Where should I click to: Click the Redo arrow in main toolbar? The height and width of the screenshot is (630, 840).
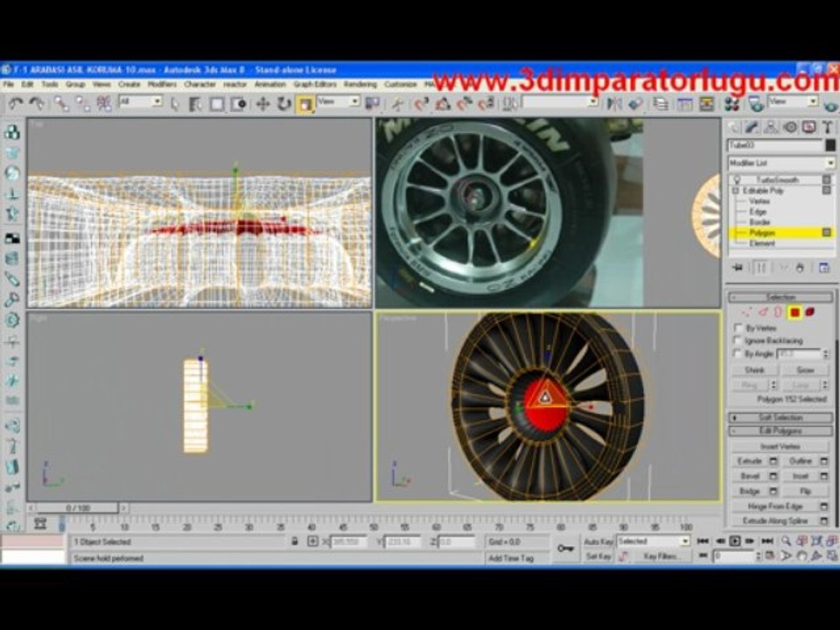(x=37, y=103)
